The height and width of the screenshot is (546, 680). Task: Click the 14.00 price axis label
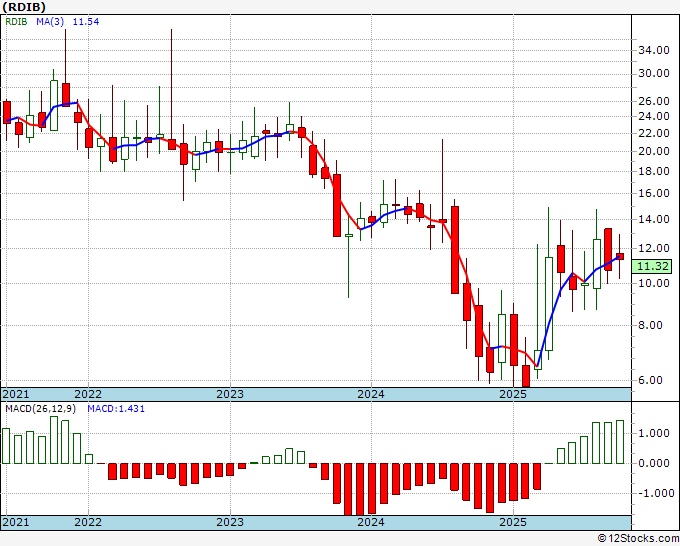pos(654,219)
